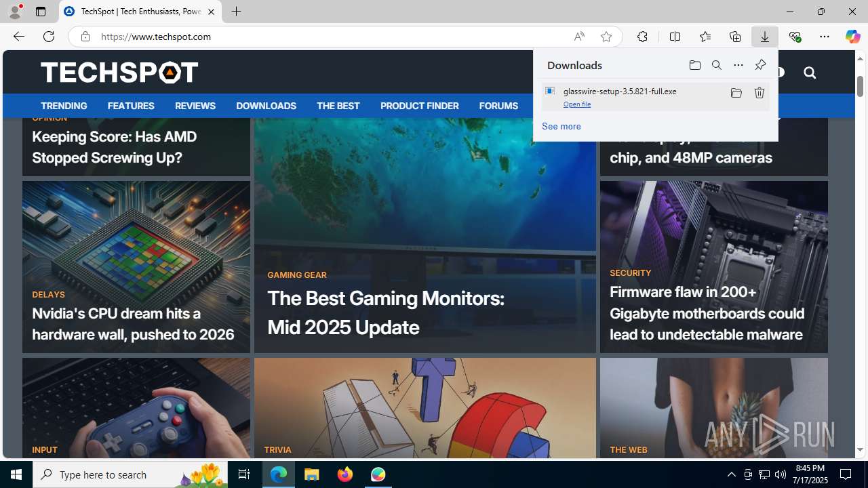Open the profile avatar icon

[x=15, y=12]
